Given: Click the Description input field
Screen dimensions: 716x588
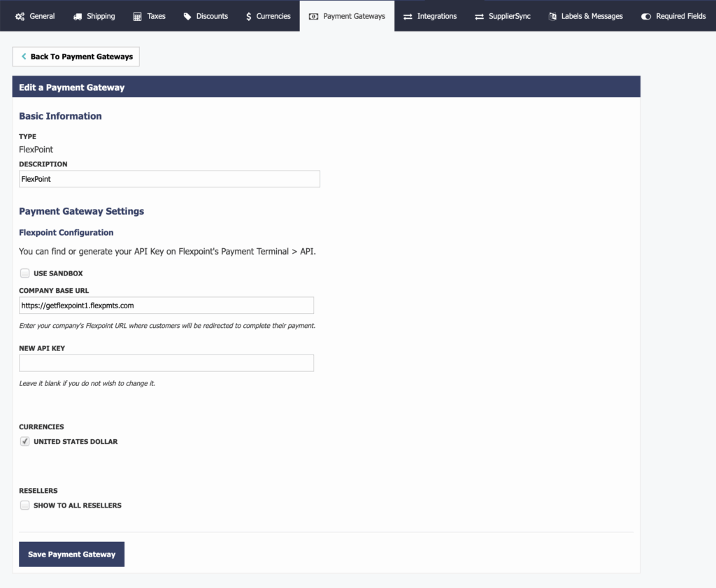Looking at the screenshot, I should (x=169, y=179).
